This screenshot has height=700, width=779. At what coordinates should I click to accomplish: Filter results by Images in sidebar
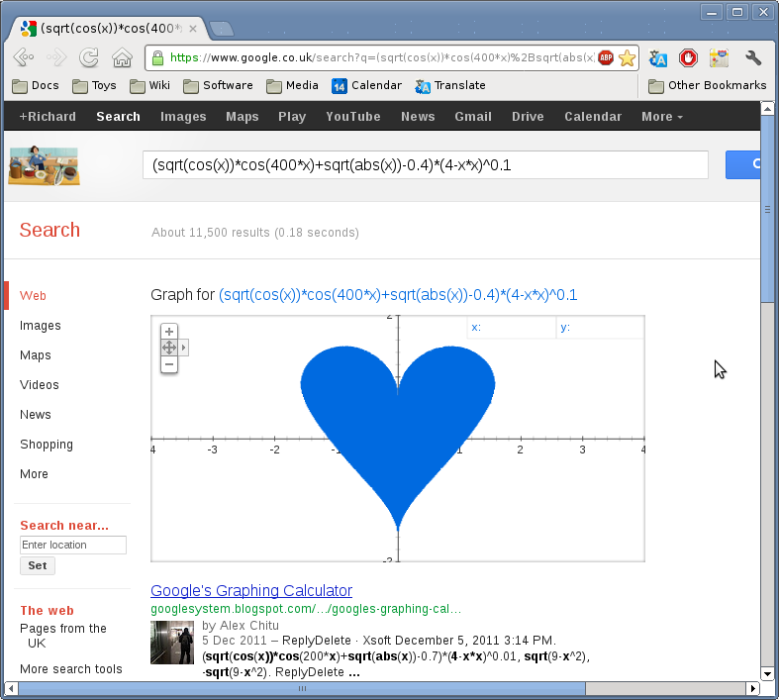pos(41,326)
